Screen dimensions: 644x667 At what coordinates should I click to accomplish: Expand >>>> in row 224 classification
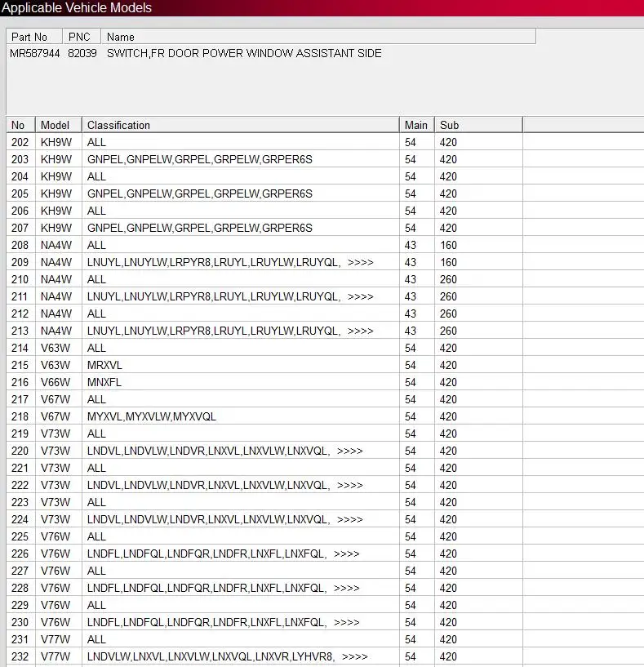click(x=349, y=519)
